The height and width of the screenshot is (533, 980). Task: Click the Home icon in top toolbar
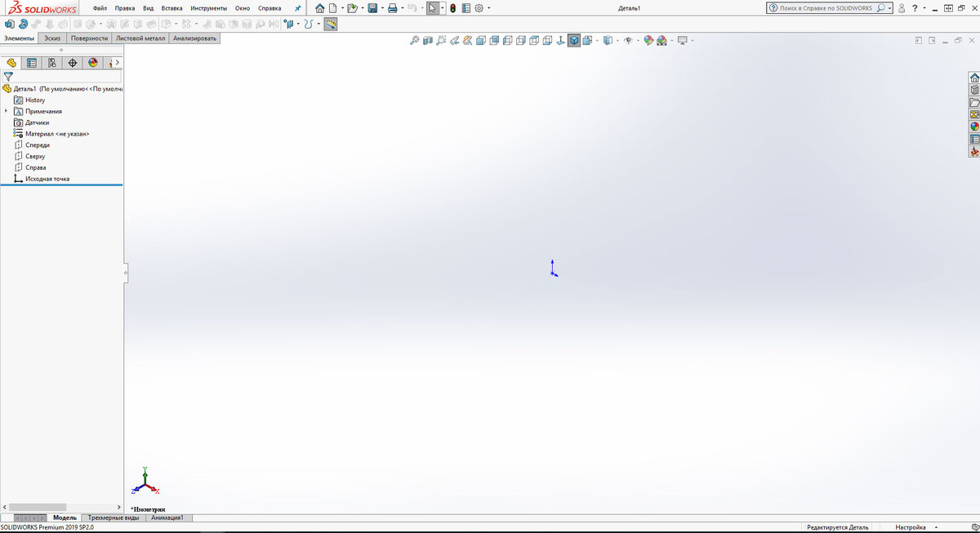pos(319,8)
